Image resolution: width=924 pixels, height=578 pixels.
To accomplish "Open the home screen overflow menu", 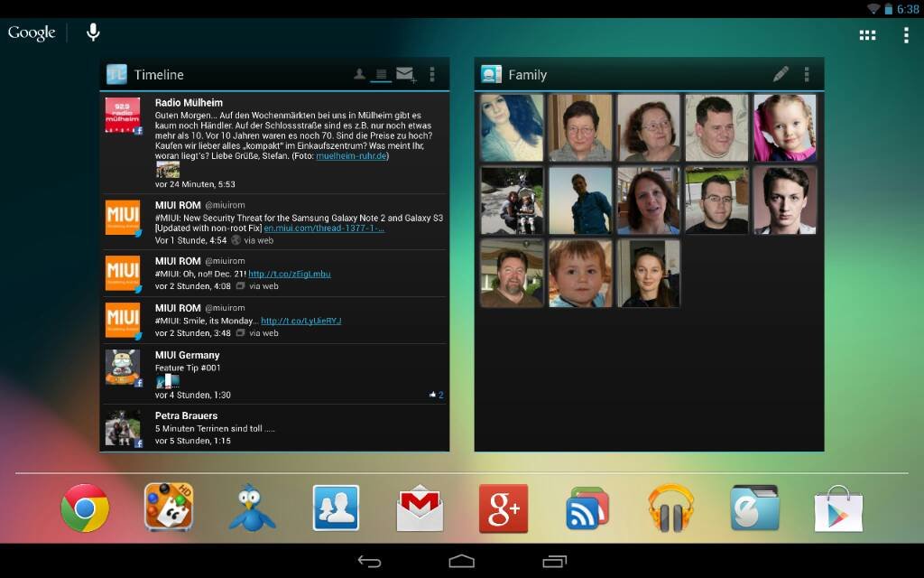I will pyautogui.click(x=906, y=35).
